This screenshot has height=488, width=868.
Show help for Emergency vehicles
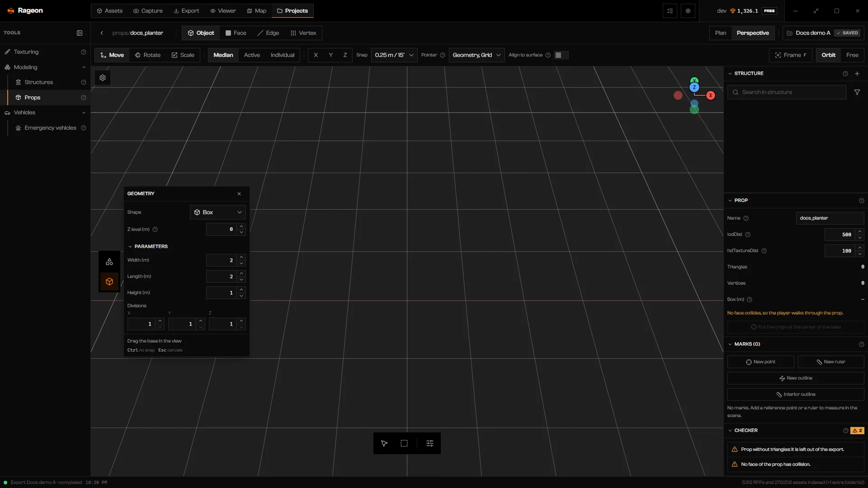click(84, 128)
